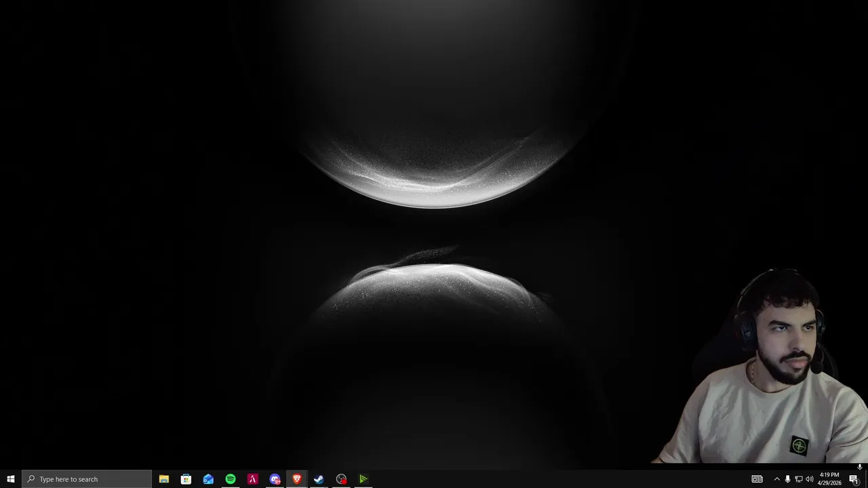Screen dimensions: 868x488
Task: Focus the 'Type here to search' box
Action: point(87,479)
